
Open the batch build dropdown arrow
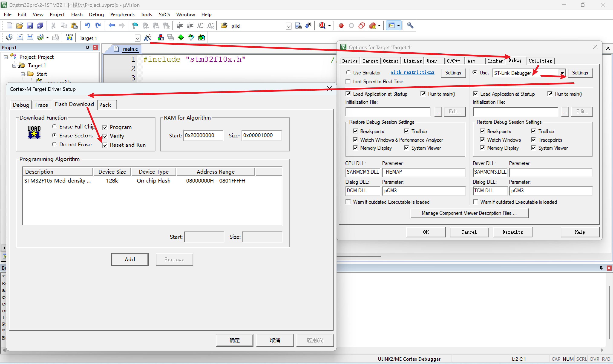[x=47, y=38]
